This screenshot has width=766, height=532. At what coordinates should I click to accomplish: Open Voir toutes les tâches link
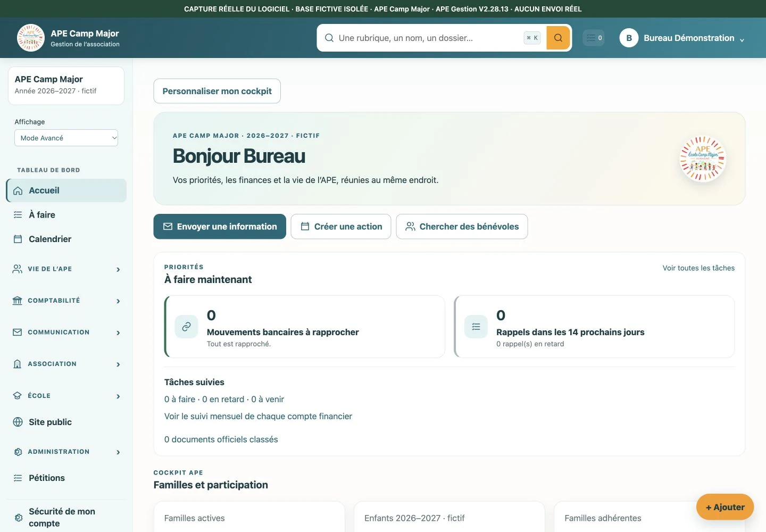(698, 268)
